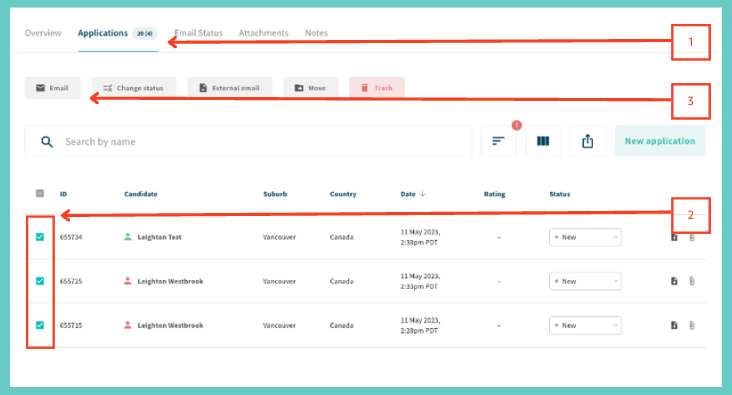Click the search magnifier icon
Screen dimensions: 732x395
tap(47, 141)
